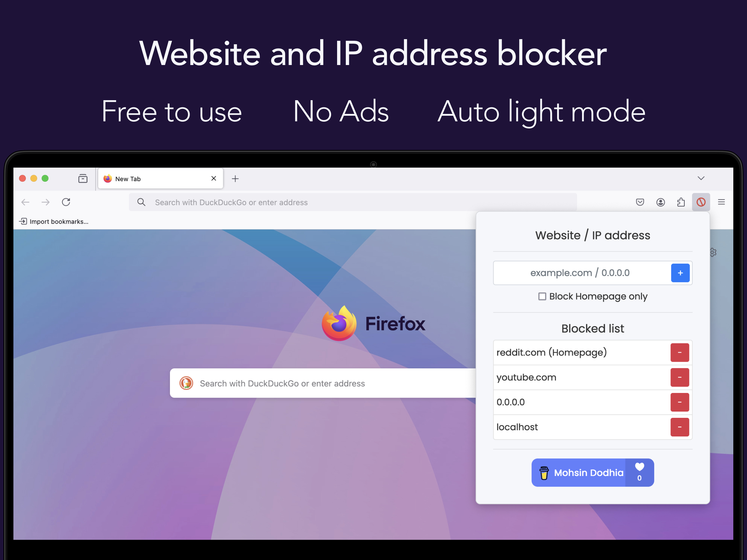Remove localhost from blocked list
The width and height of the screenshot is (747, 560).
click(679, 427)
